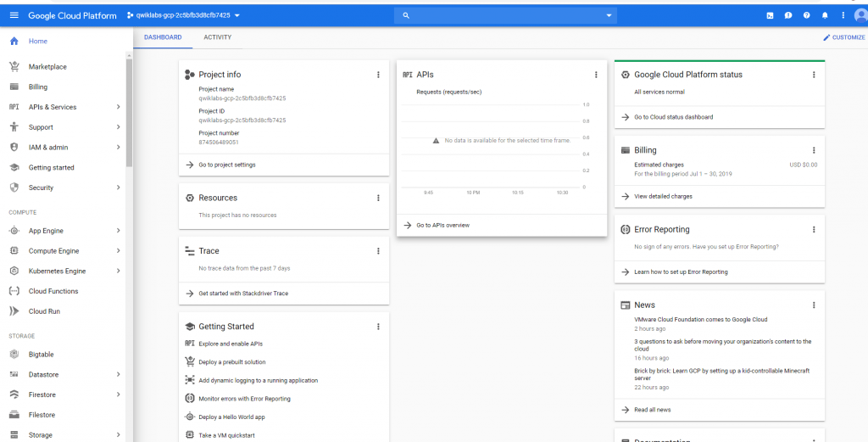Viewport: 868px width, 442px height.
Task: Click the Support sidebar icon
Action: 14,127
